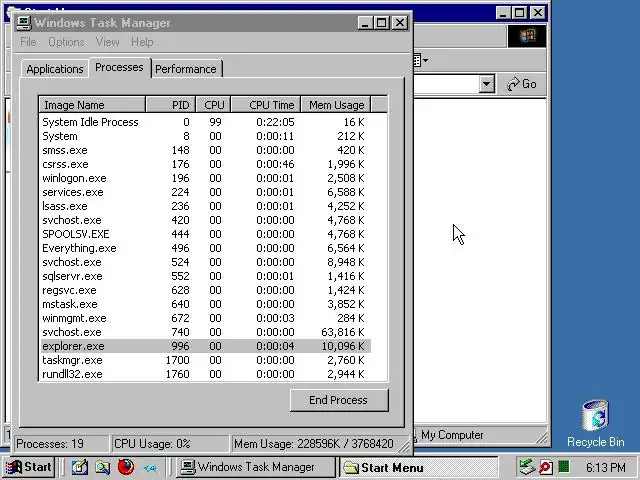Select System Idle Process row

[205, 122]
